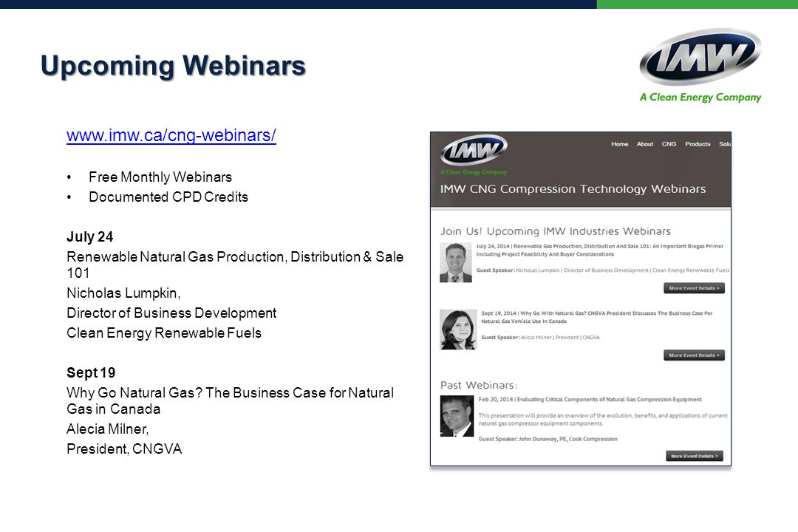Click the 'Sept 19' date heading
798x532 pixels.
pos(91,372)
